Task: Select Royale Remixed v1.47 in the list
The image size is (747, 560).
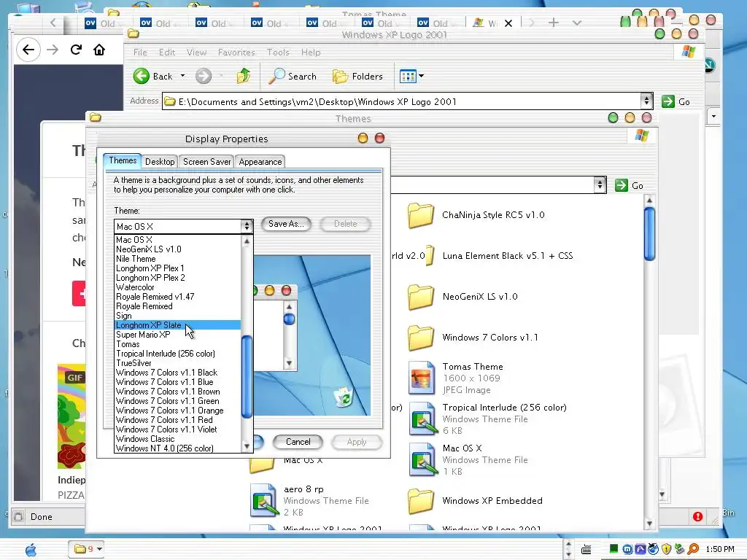Action: (x=178, y=297)
